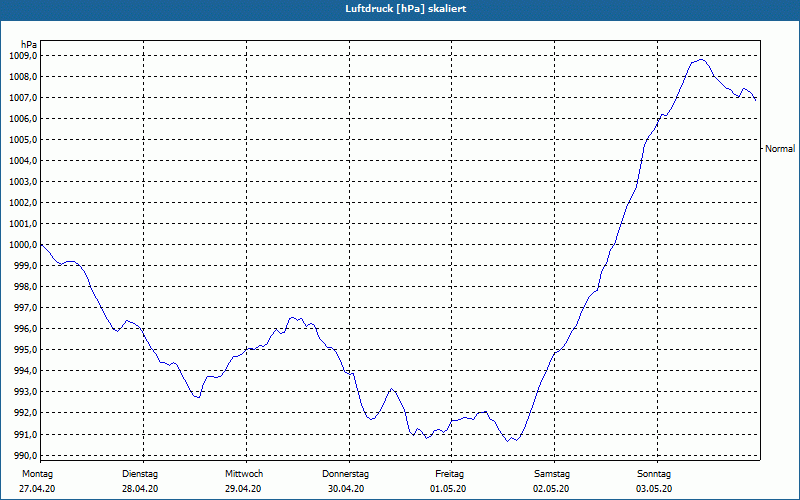
Task: Select the 'Sonntag' day label
Action: click(654, 474)
